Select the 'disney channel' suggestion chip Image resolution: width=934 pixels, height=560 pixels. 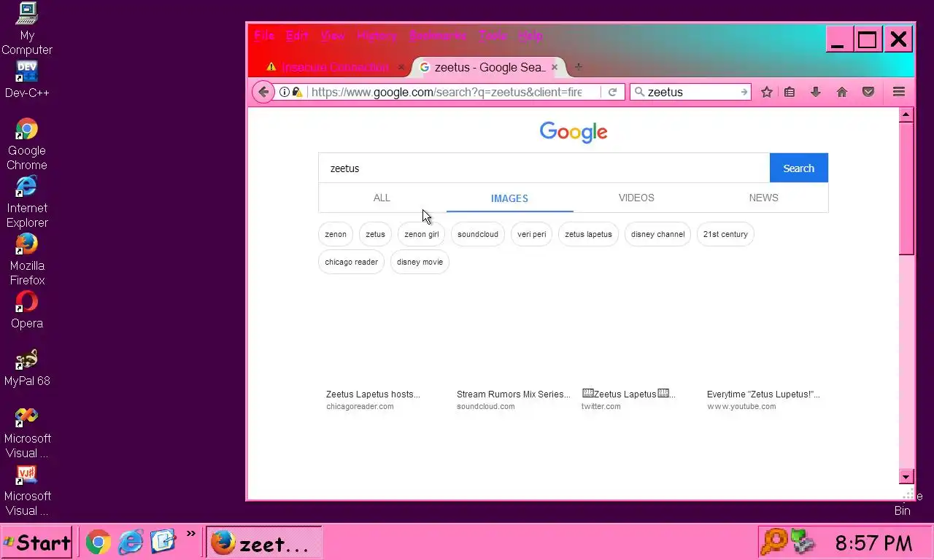pyautogui.click(x=657, y=234)
